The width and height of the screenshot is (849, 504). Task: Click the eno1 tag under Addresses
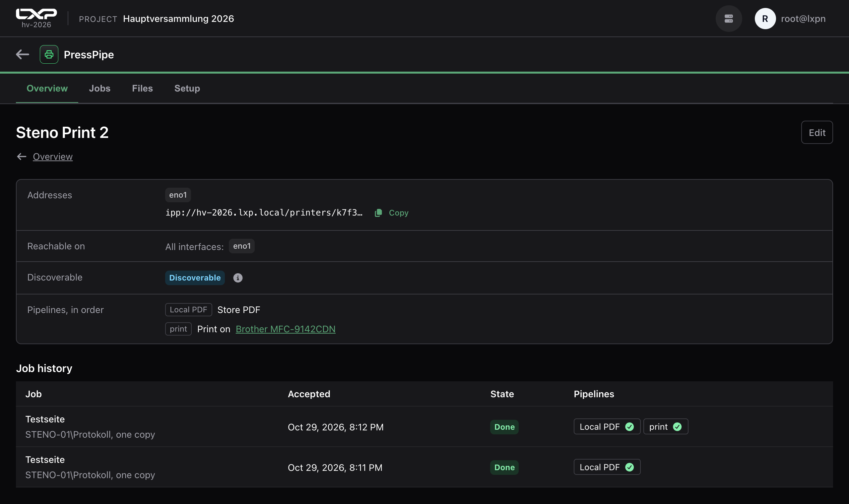click(x=178, y=195)
